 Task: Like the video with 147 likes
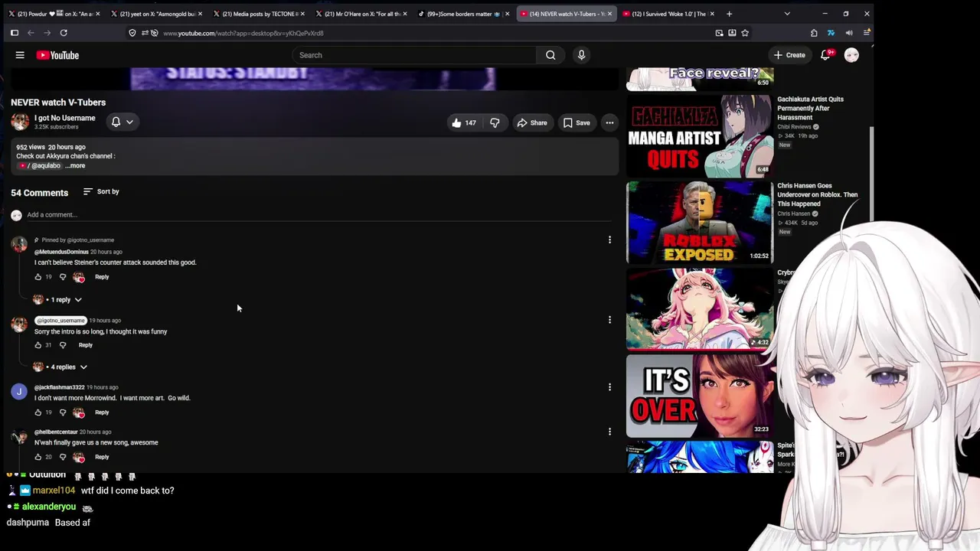tap(464, 122)
